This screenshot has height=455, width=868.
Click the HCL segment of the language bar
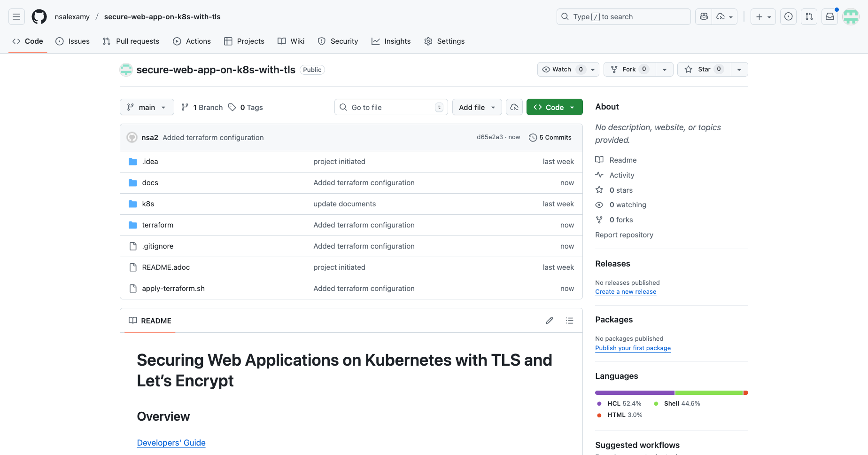pyautogui.click(x=634, y=392)
